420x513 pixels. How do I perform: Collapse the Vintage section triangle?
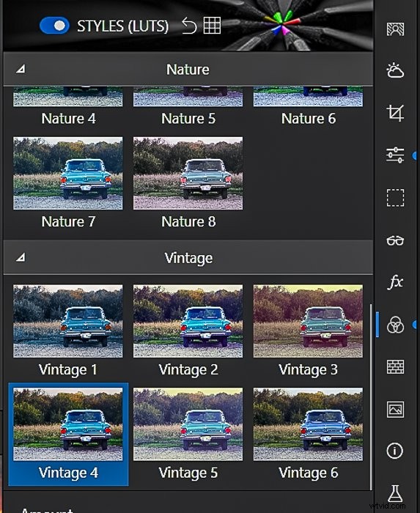pos(21,257)
